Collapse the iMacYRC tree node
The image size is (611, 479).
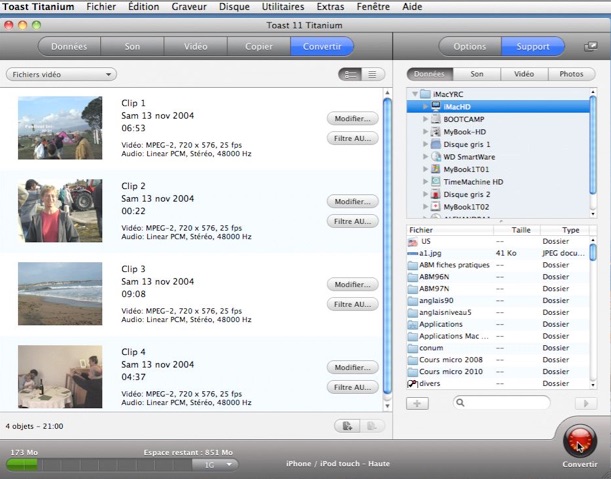tap(415, 94)
